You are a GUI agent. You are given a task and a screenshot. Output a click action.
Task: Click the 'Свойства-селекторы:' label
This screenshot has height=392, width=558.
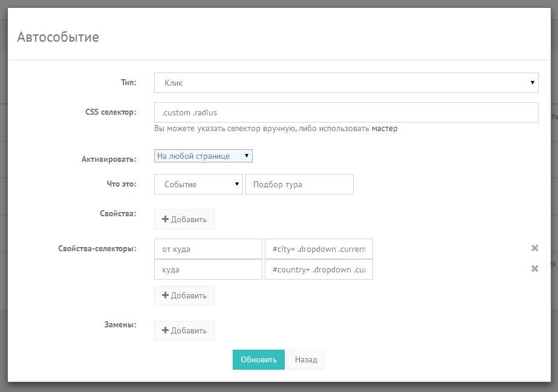[97, 248]
